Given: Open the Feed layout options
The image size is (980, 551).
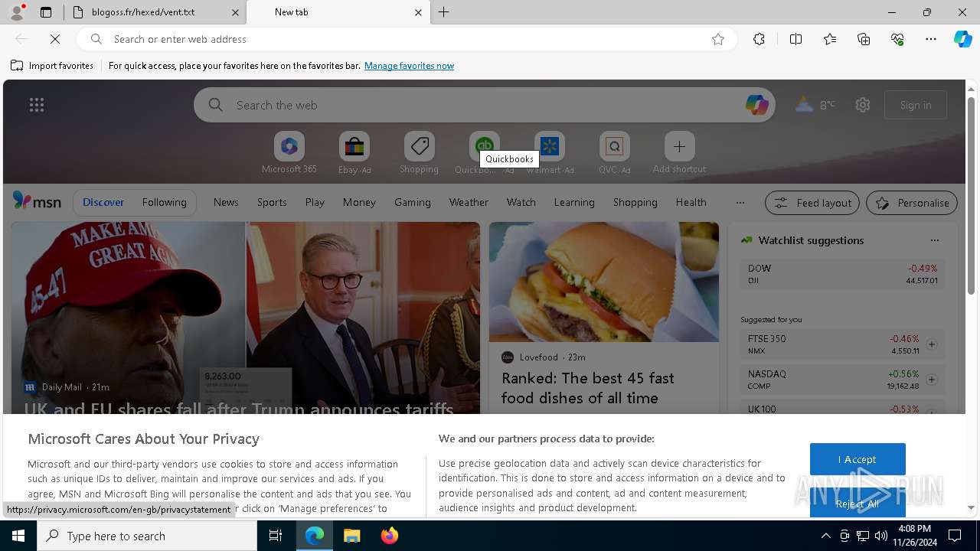Looking at the screenshot, I should pos(812,203).
